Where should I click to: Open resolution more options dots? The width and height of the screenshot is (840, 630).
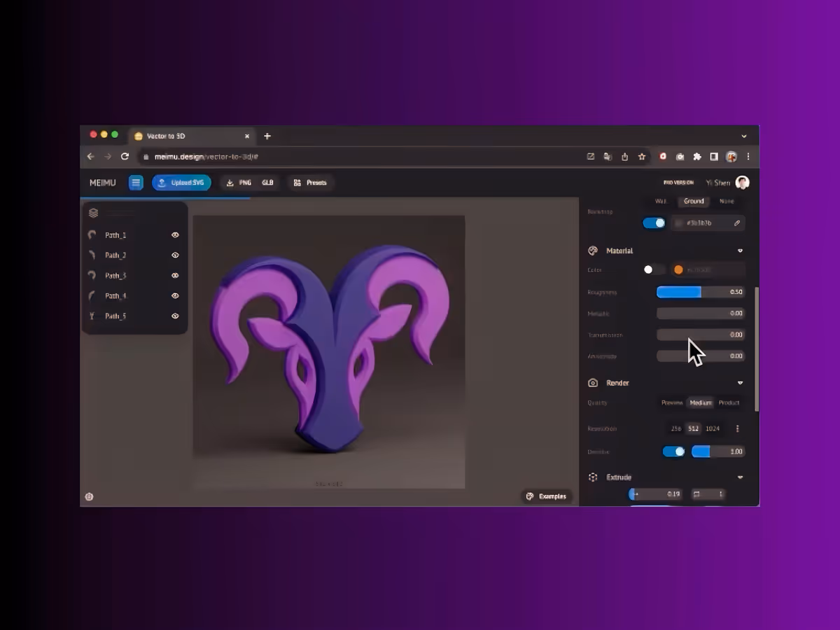coord(737,428)
